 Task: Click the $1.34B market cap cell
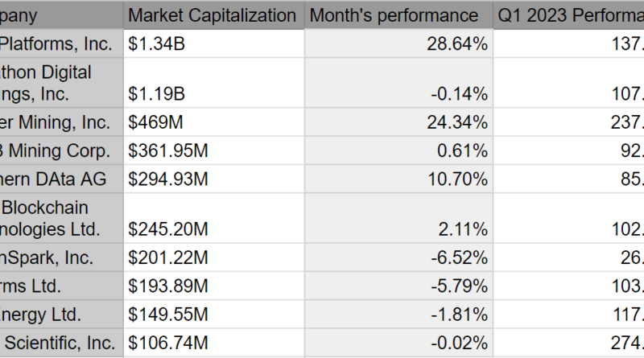click(213, 43)
